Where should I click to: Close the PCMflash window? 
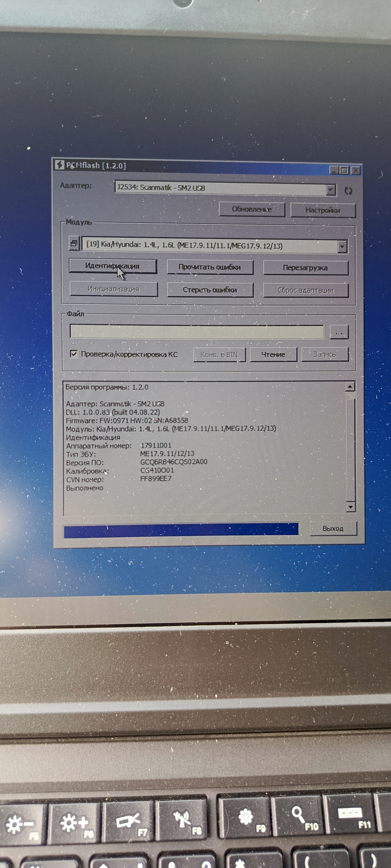click(x=355, y=171)
